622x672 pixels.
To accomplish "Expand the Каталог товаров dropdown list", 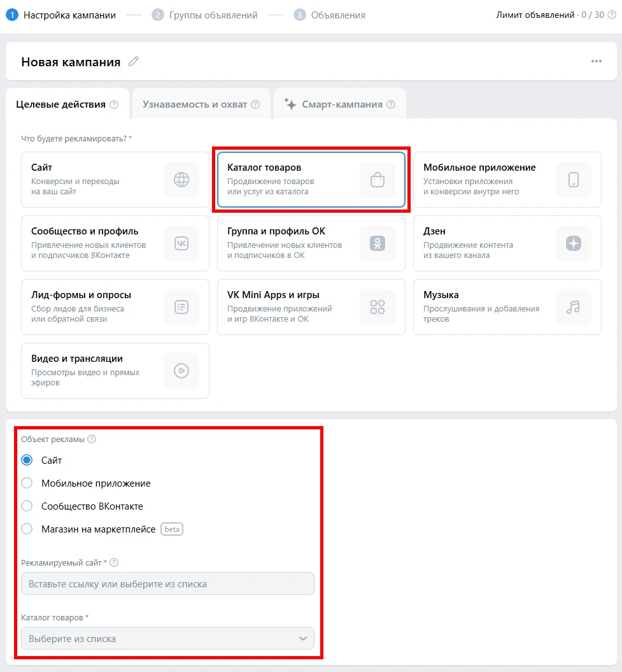I will click(167, 638).
